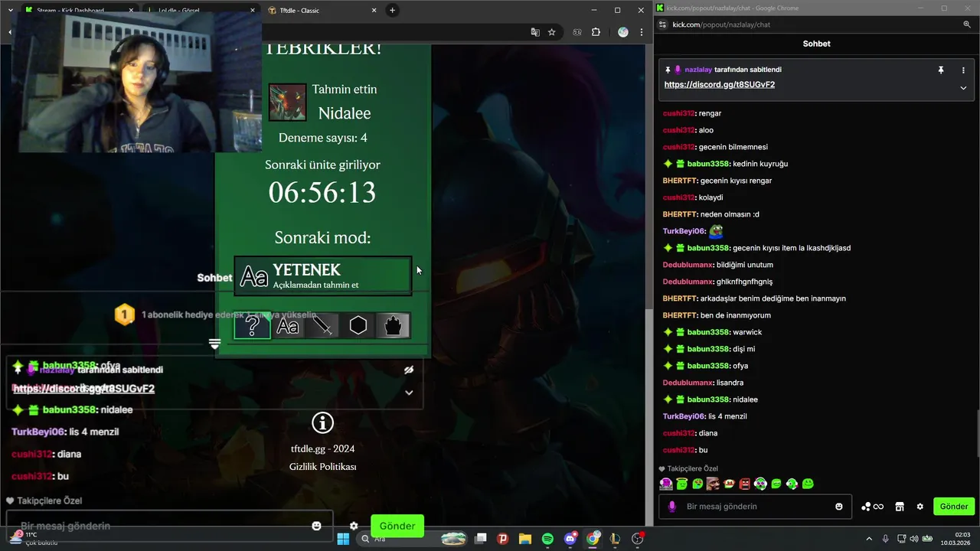Open File Explorer from taskbar
Screen dimensions: 980x551
coord(525,539)
